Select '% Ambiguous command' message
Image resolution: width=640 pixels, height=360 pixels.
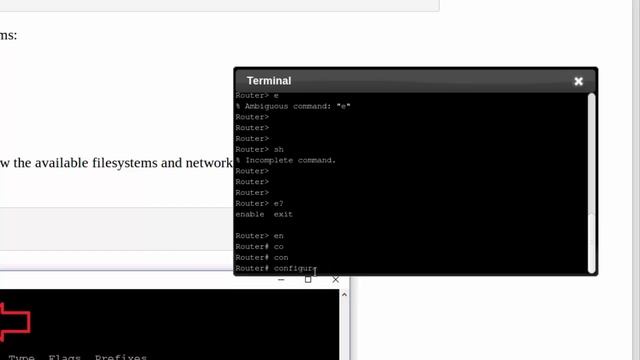tap(293, 106)
